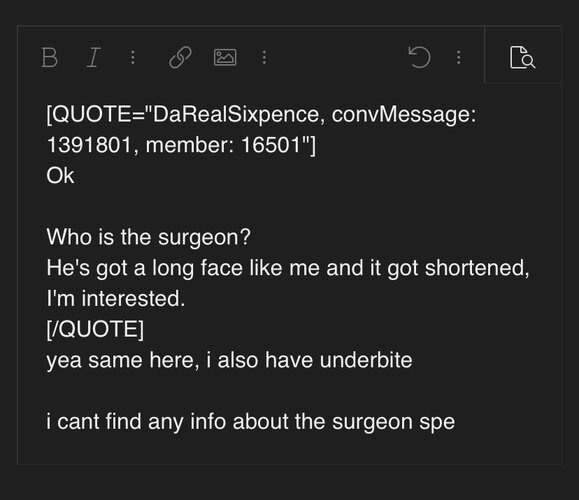Screen dimensions: 579x500
Task: Toggle bold formatting in editor toolbar
Action: 49,58
